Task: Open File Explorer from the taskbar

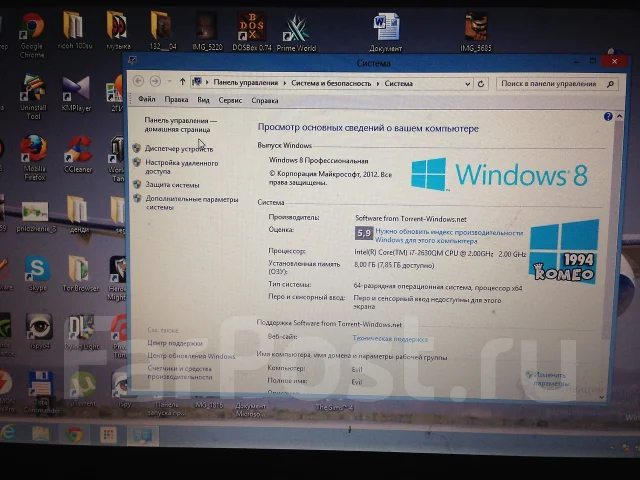Action: [40, 433]
